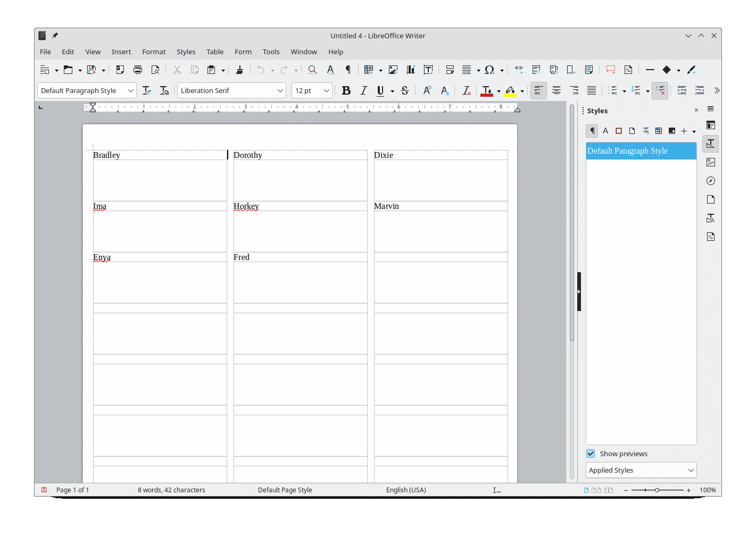Click the Print icon in toolbar
The height and width of the screenshot is (537, 756).
[x=138, y=70]
